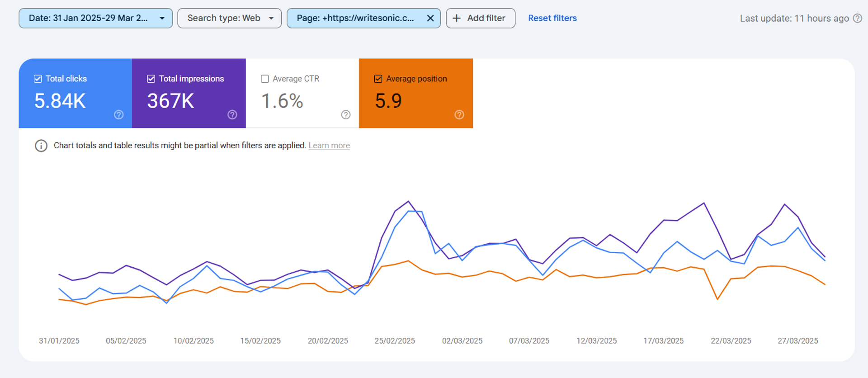The width and height of the screenshot is (868, 378).
Task: Uncheck the Total clicks checkbox
Action: click(38, 79)
